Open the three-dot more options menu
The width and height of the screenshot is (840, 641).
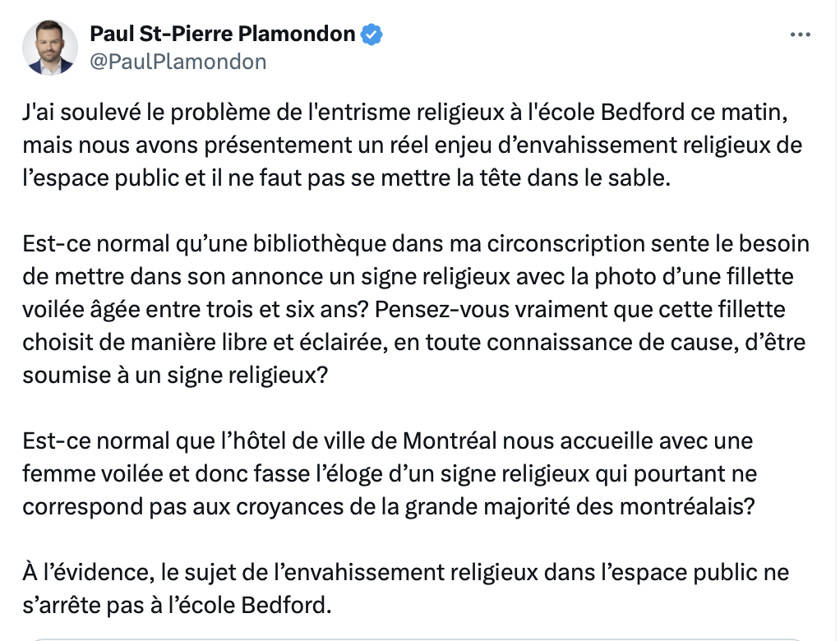coord(800,35)
